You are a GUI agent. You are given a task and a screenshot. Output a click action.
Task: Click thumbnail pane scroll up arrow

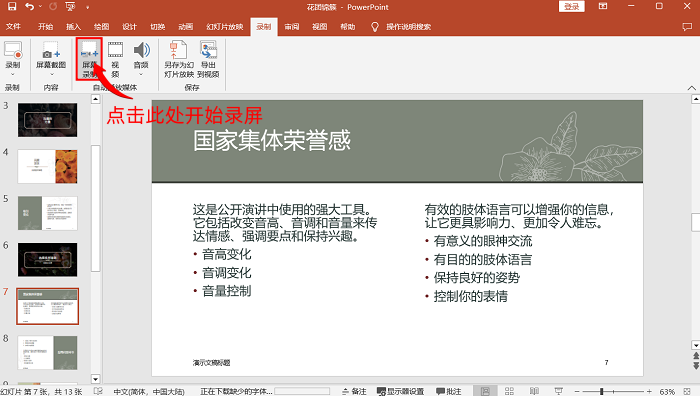96,99
